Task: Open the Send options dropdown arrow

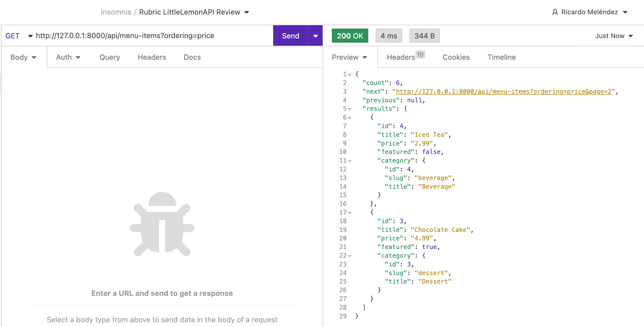Action: click(316, 36)
